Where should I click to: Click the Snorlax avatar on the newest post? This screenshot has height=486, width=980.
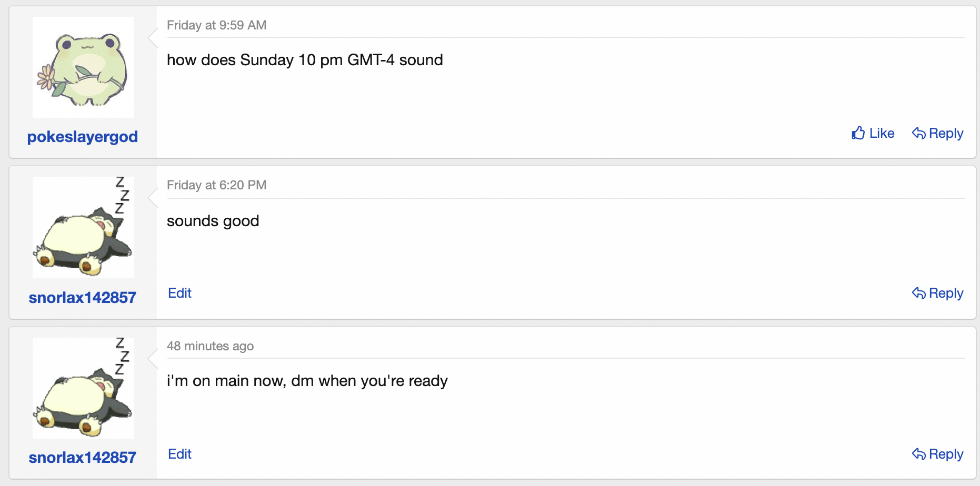click(83, 388)
